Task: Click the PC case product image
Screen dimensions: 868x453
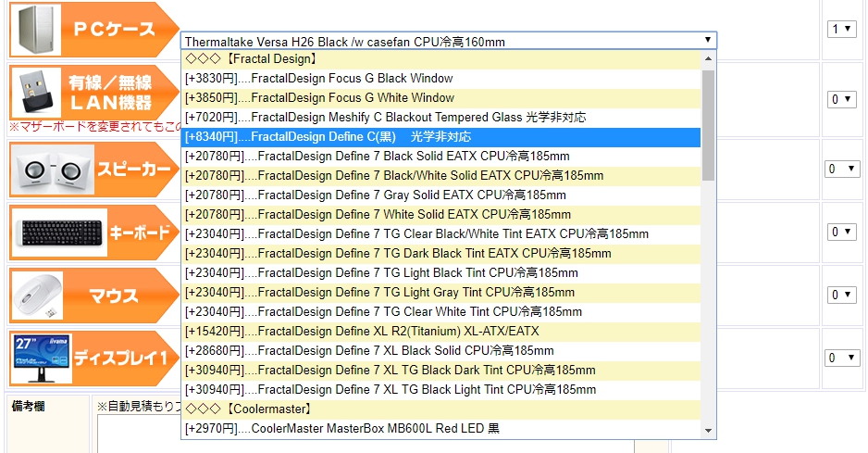Action: point(35,29)
